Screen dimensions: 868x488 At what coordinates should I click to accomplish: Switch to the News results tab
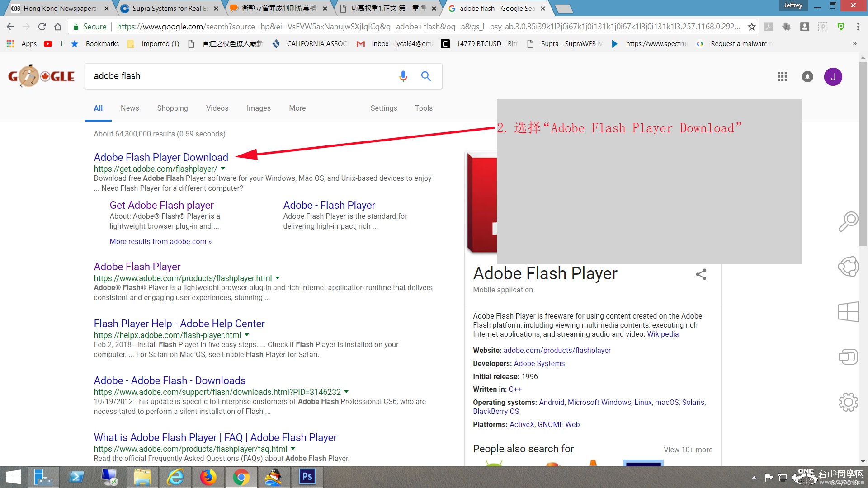coord(130,108)
